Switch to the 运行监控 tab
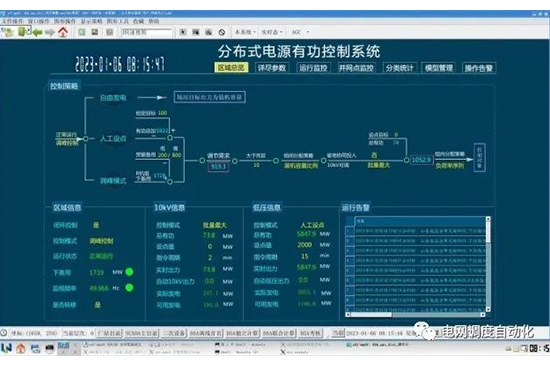550x367 pixels. 313,68
